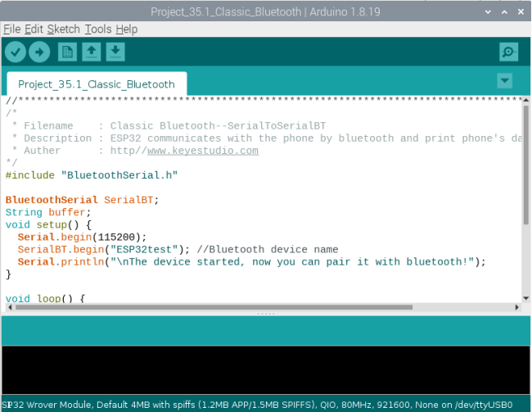Follow the www.keyestudio.com link in the comment
This screenshot has height=412, width=532.
coord(203,151)
